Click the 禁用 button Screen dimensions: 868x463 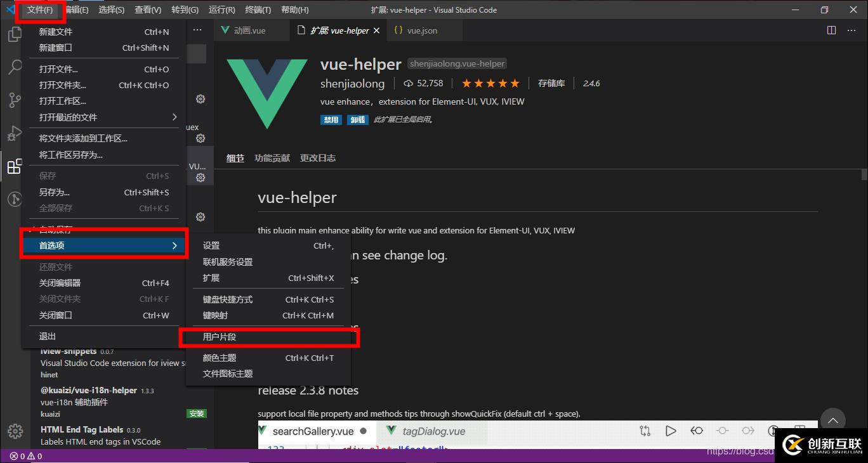(x=331, y=120)
